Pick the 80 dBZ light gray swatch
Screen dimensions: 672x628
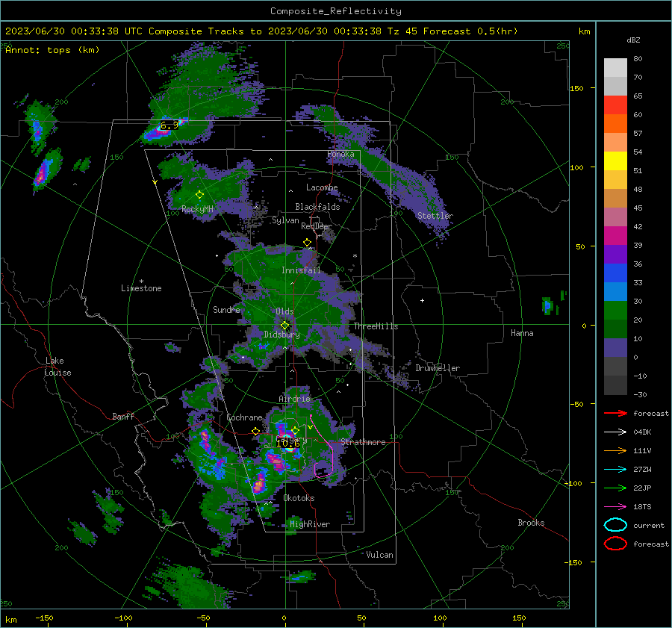(615, 67)
